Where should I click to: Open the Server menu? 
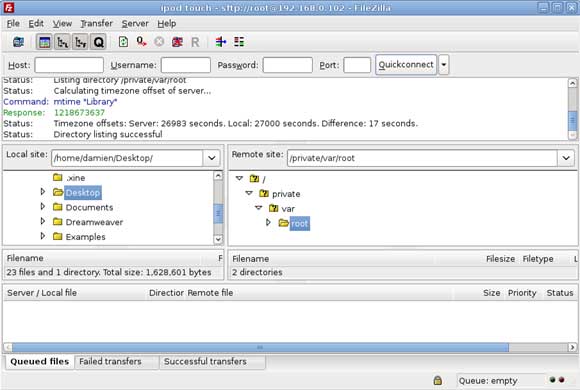(x=135, y=23)
